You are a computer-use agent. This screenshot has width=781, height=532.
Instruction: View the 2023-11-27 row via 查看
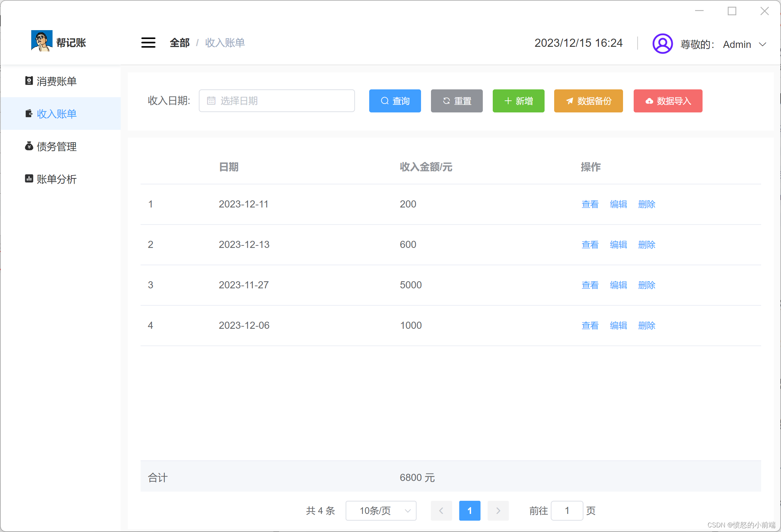[x=590, y=285]
